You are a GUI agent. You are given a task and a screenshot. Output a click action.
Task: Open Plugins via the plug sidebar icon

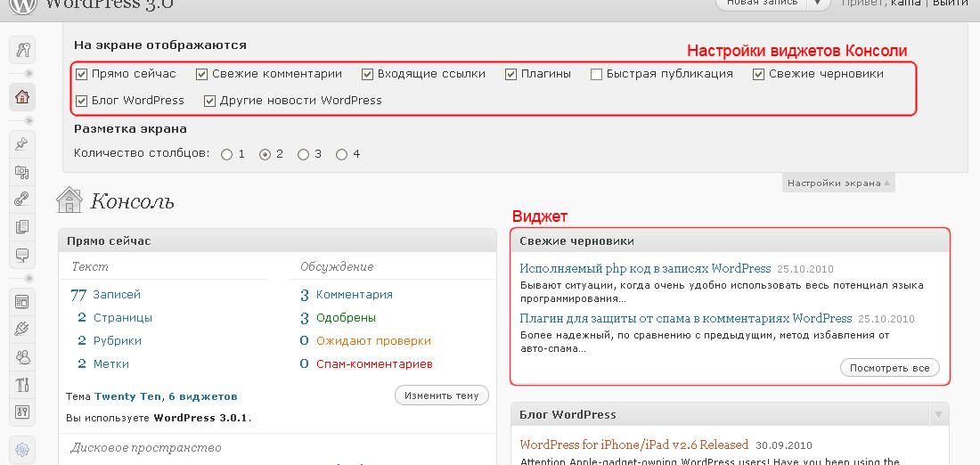point(22,330)
